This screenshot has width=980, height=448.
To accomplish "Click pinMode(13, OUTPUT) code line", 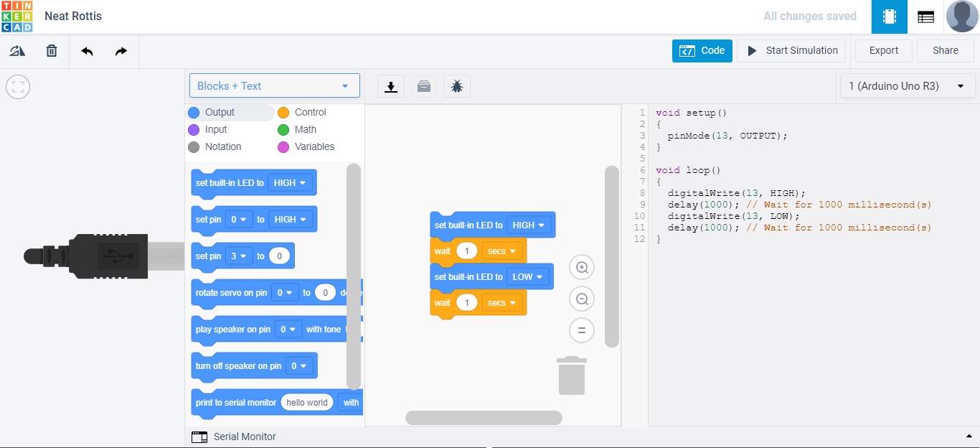I will coord(727,136).
